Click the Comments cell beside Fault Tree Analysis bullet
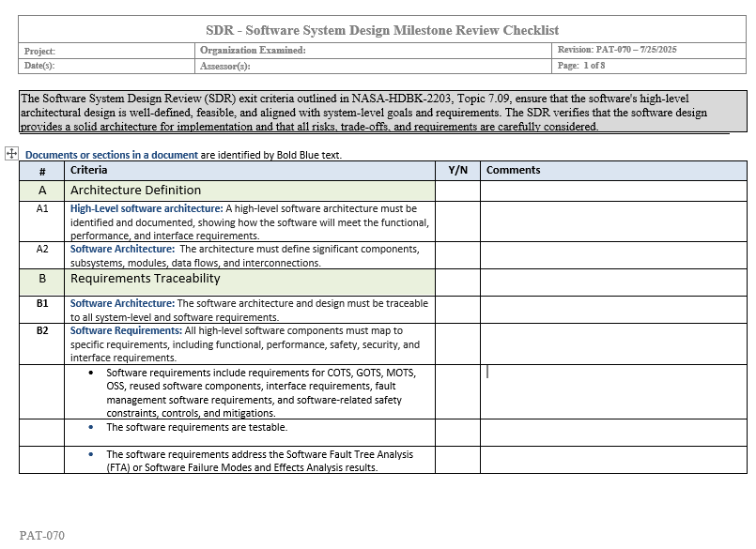The height and width of the screenshot is (549, 756). point(613,460)
